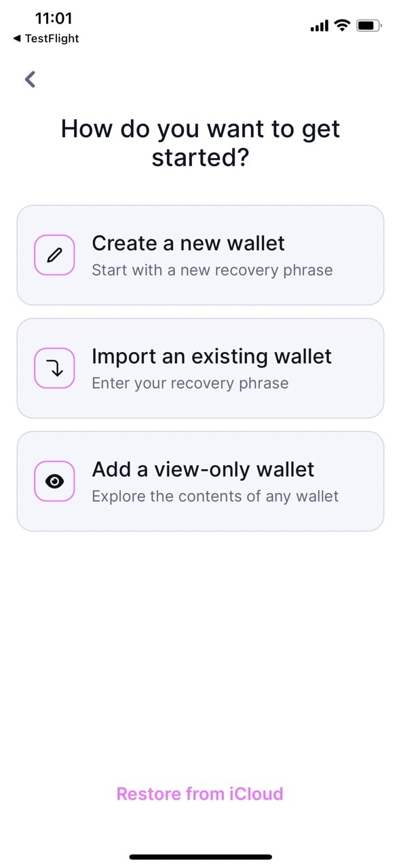
Task: Select "Add a view-only wallet" title
Action: click(203, 469)
